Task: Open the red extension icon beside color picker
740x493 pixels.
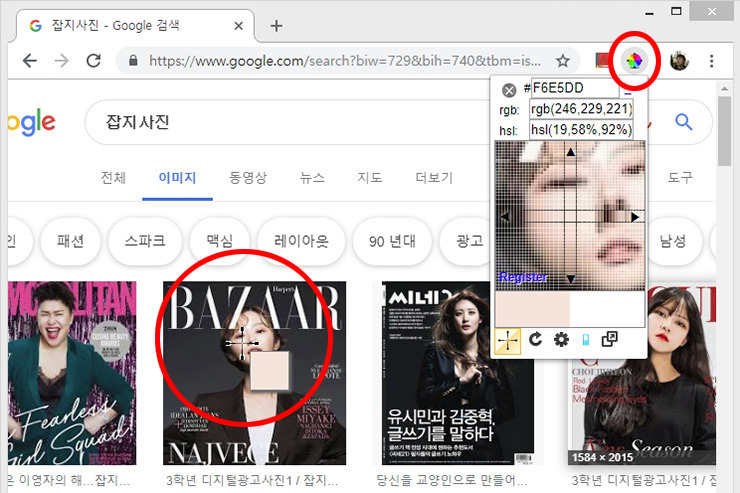Action: coord(602,60)
